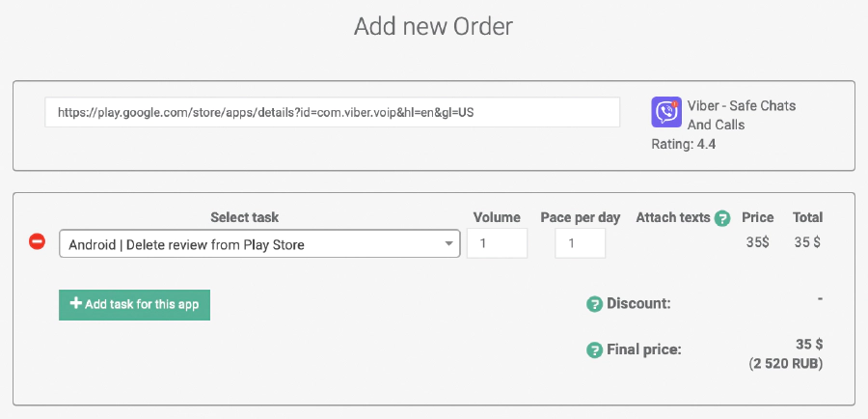Image resolution: width=868 pixels, height=419 pixels.
Task: Open the Select task dropdown
Action: [259, 244]
